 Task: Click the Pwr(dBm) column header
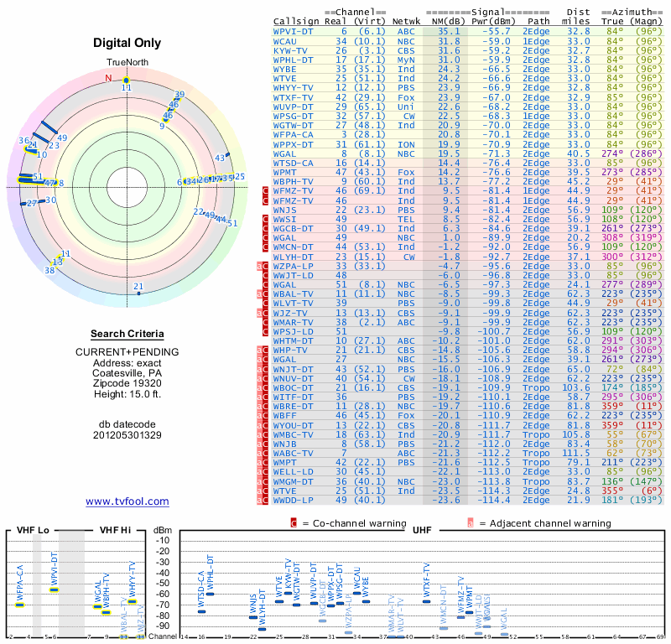point(493,22)
